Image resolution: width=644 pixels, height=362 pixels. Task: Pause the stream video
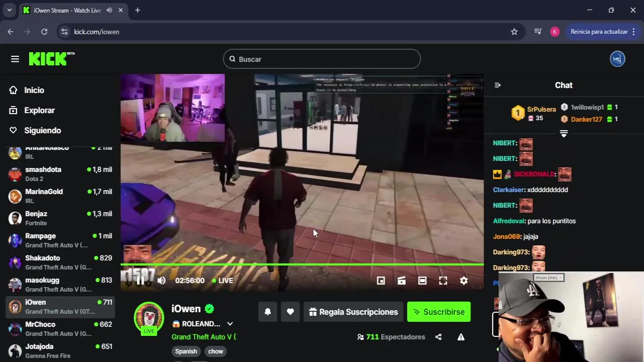140,281
